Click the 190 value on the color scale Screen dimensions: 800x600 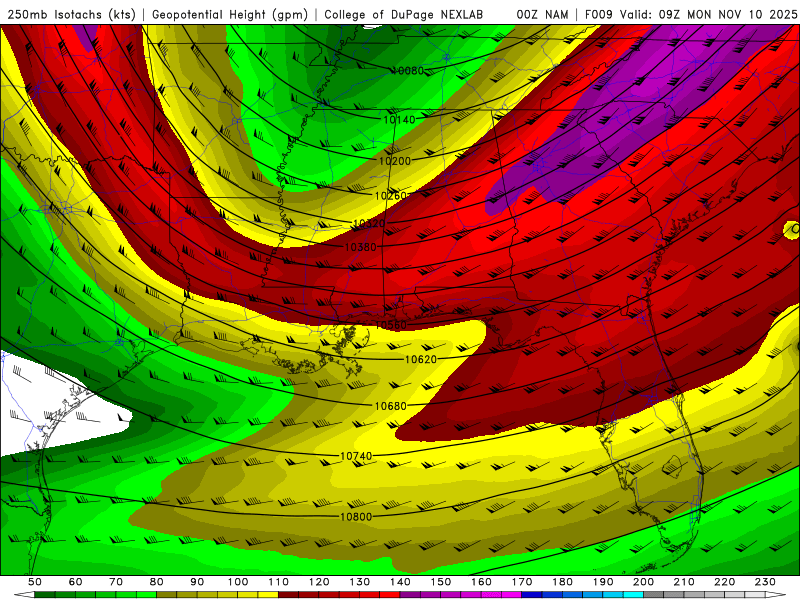603,582
